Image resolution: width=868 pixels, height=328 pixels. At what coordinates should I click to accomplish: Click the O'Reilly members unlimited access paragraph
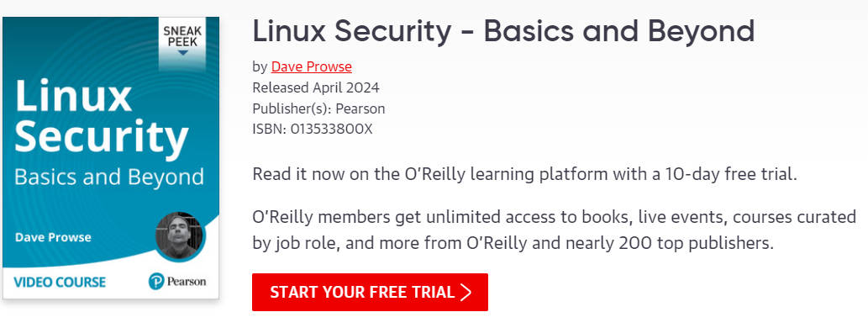554,230
